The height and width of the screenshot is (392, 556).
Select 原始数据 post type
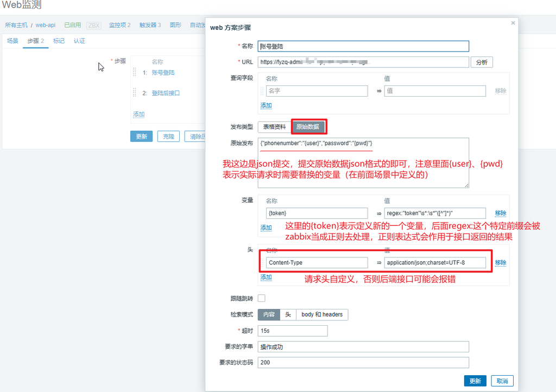pos(309,127)
